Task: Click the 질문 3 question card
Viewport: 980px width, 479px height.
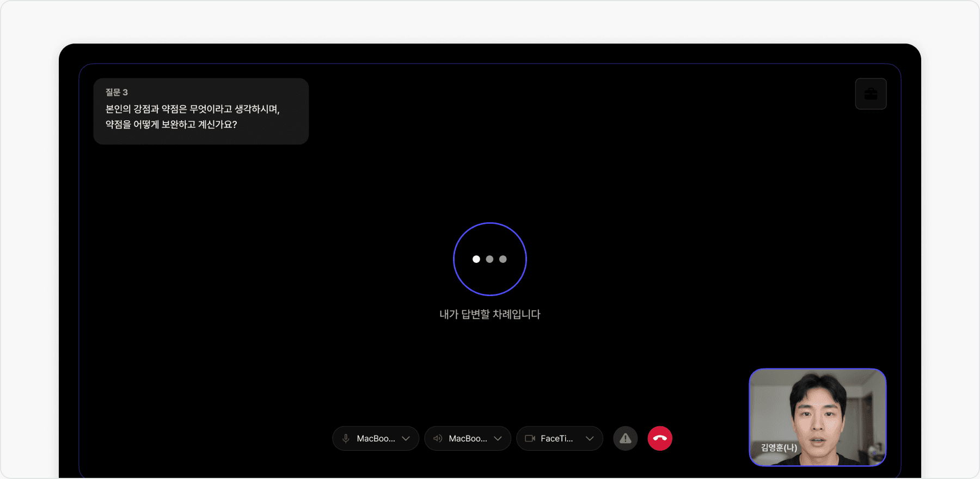Action: 201,111
